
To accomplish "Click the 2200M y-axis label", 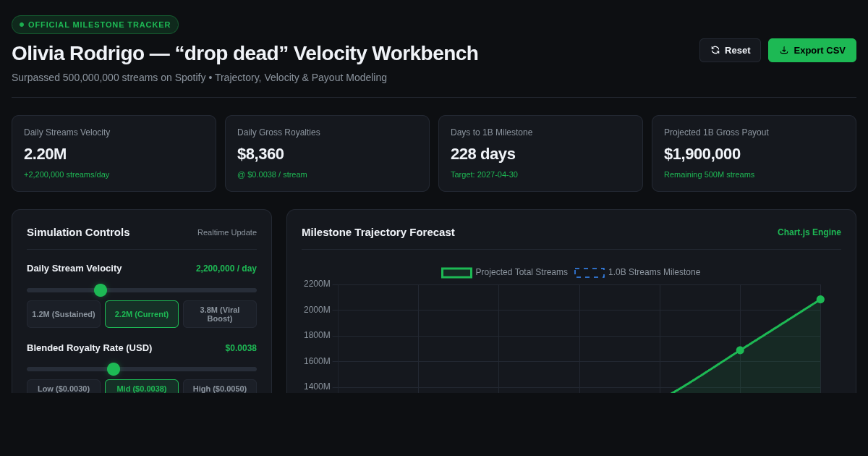I will click(317, 284).
